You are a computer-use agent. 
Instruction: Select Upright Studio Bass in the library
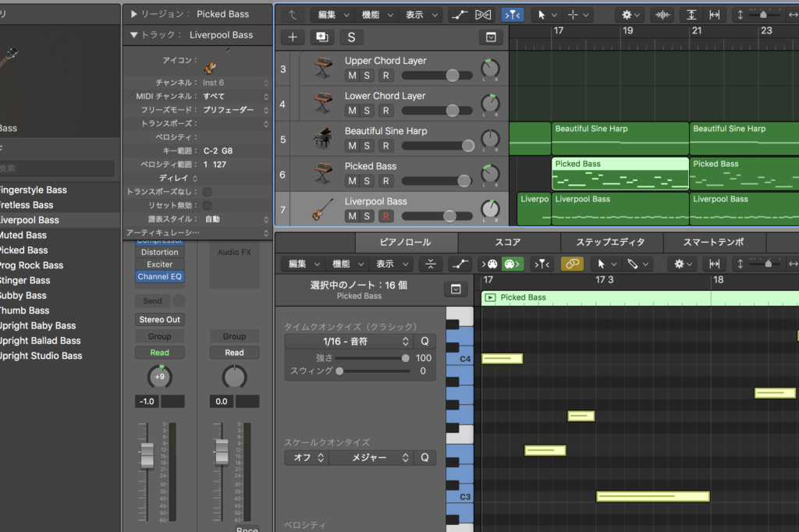point(41,356)
